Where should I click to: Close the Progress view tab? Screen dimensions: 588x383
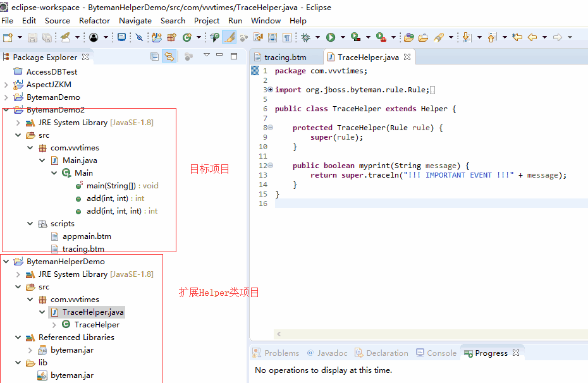pyautogui.click(x=516, y=353)
